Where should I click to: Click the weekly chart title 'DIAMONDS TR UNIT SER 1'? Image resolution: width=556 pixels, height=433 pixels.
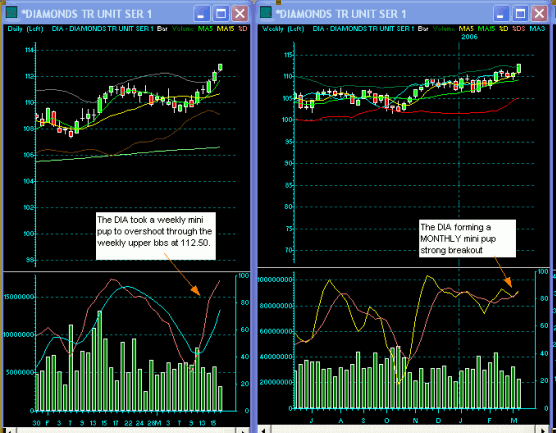point(341,14)
